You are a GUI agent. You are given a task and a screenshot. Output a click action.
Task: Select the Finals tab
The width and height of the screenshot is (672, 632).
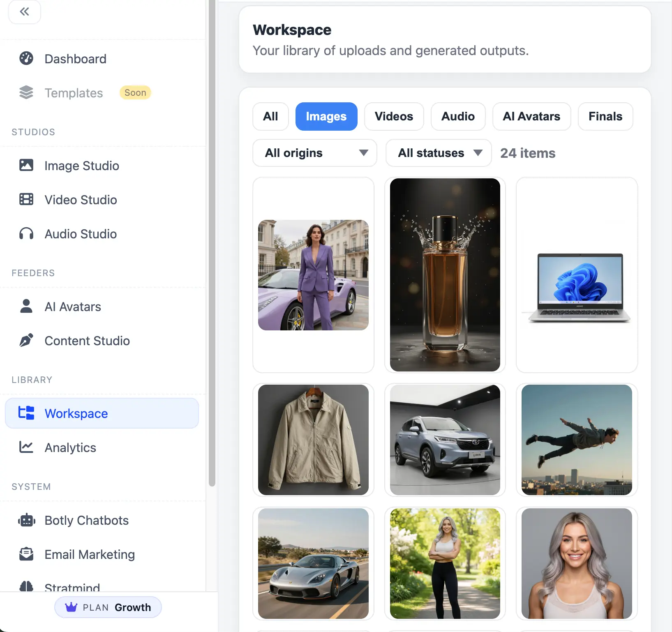pyautogui.click(x=605, y=116)
